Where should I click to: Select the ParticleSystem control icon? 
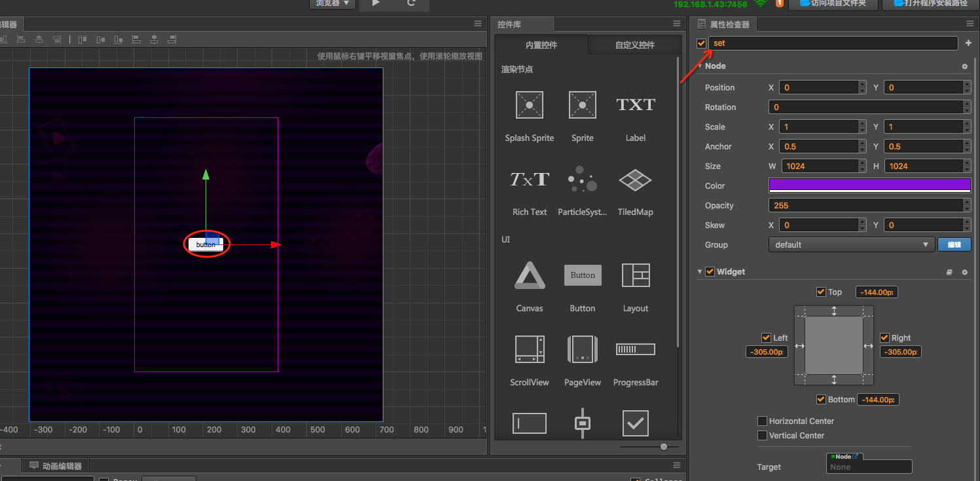point(582,179)
